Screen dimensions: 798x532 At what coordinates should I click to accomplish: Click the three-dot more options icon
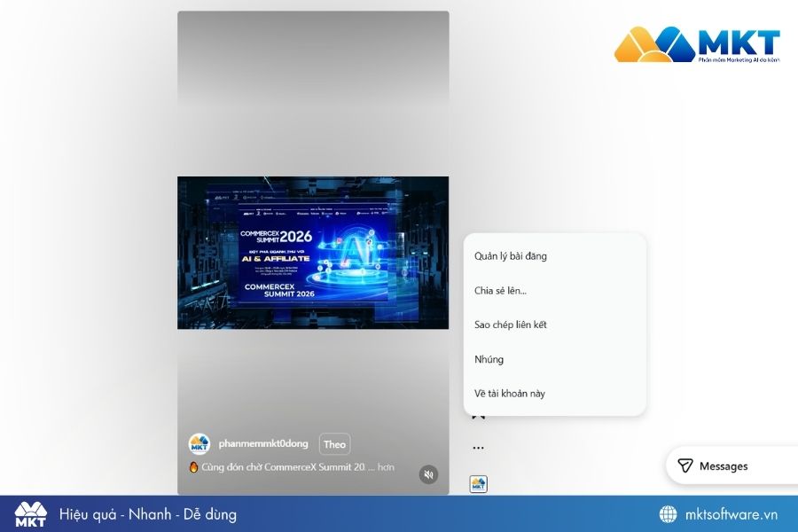pyautogui.click(x=479, y=448)
